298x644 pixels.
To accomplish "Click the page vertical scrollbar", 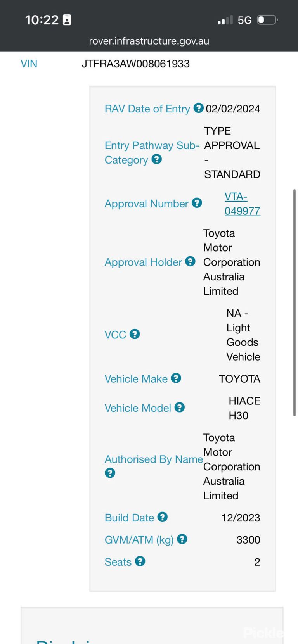I will click(x=295, y=302).
